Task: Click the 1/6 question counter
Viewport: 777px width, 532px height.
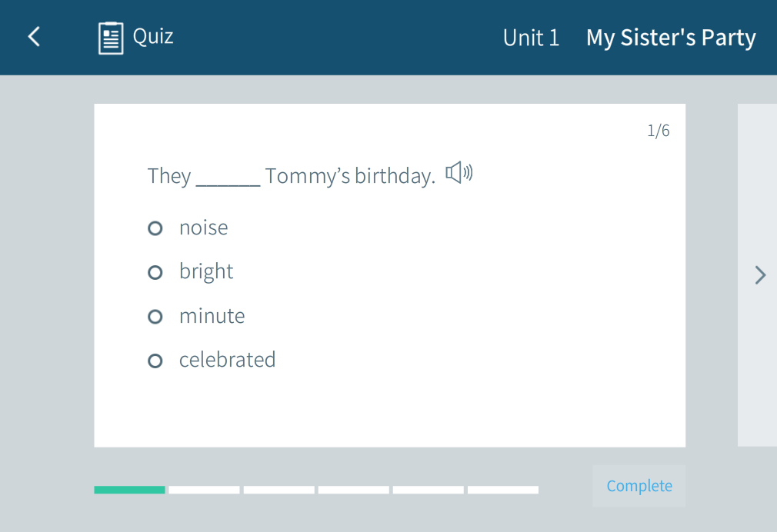Action: pyautogui.click(x=659, y=131)
